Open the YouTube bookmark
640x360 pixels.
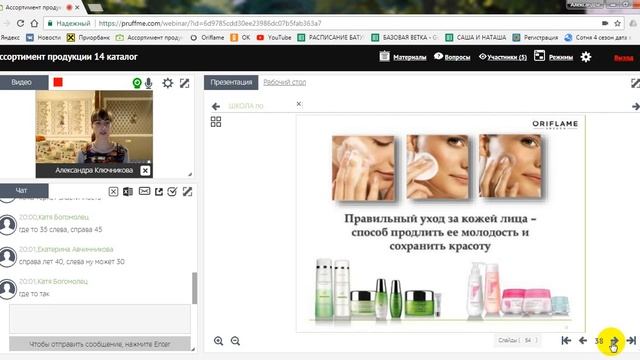[x=274, y=38]
